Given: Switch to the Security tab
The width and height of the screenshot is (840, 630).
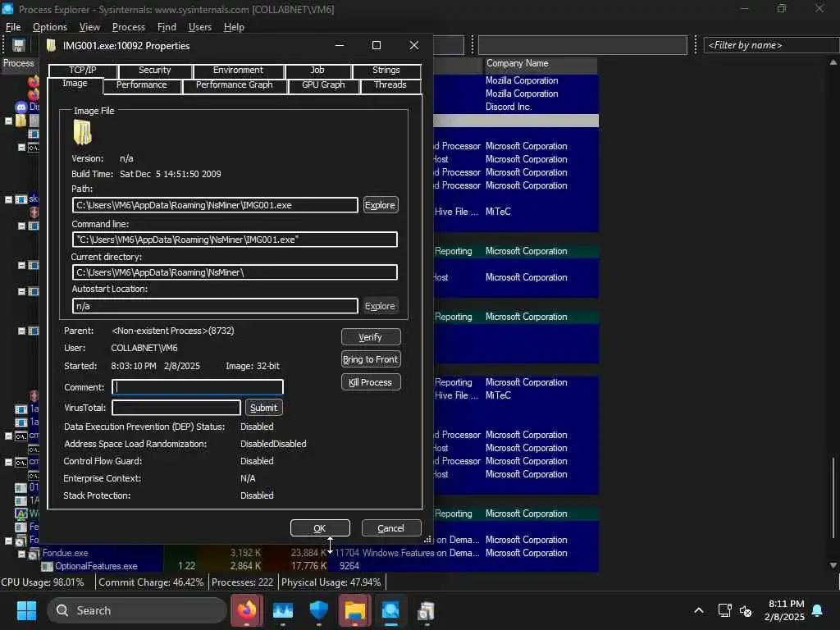Looking at the screenshot, I should click(155, 71).
